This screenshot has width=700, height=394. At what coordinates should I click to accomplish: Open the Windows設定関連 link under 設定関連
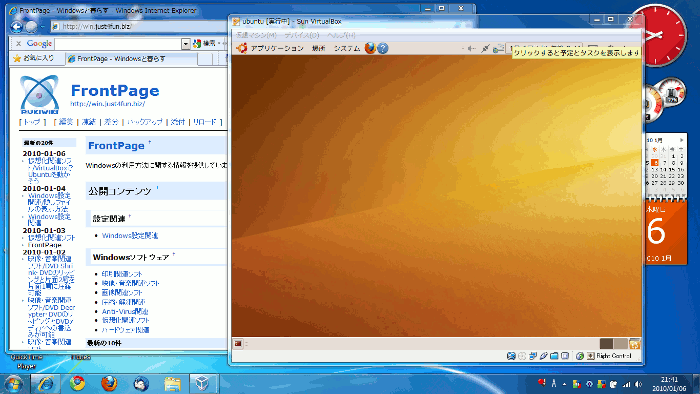click(x=130, y=236)
